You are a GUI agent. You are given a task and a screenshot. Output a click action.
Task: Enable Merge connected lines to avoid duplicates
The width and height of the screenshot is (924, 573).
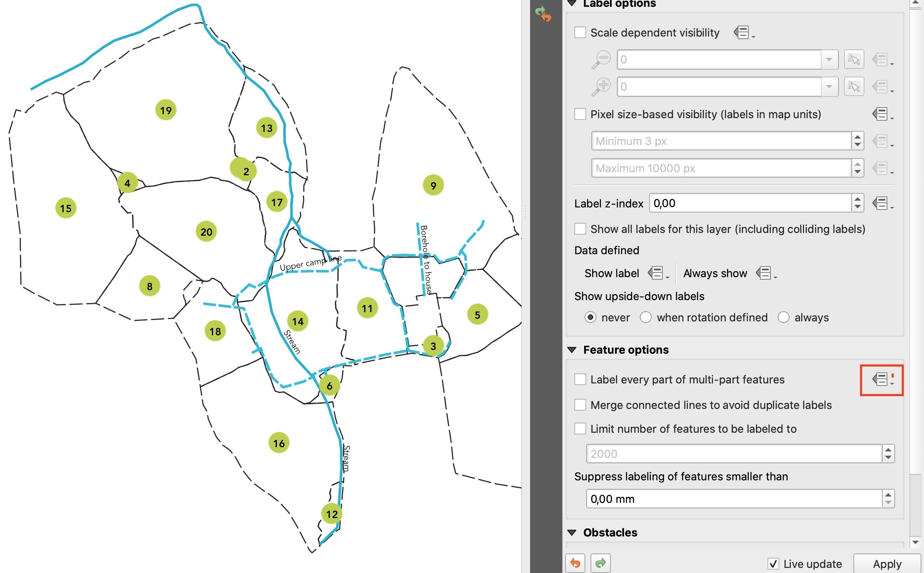[x=580, y=405]
